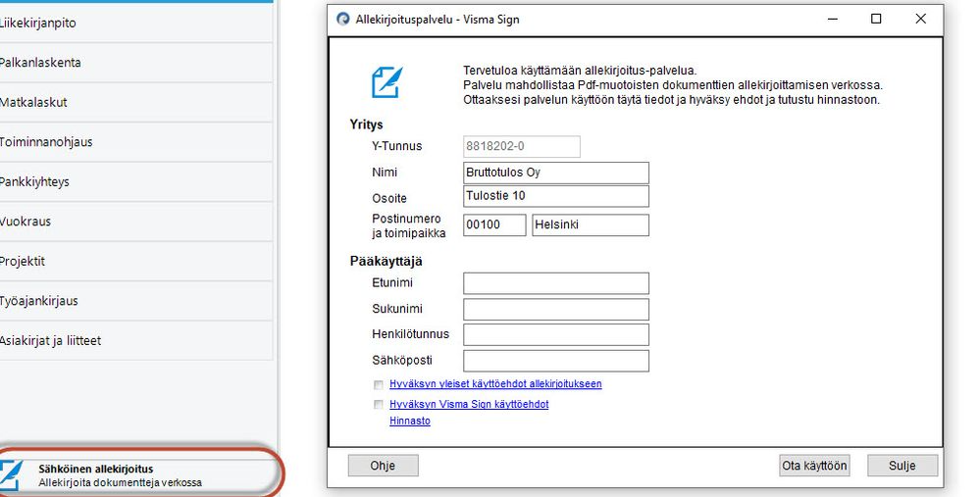Maximize the Allekirjoituspalvelu window
This screenshot has height=497, width=980.
pyautogui.click(x=876, y=20)
